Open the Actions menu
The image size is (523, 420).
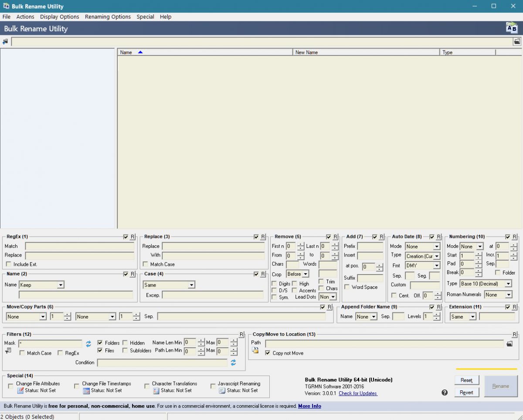click(x=25, y=17)
